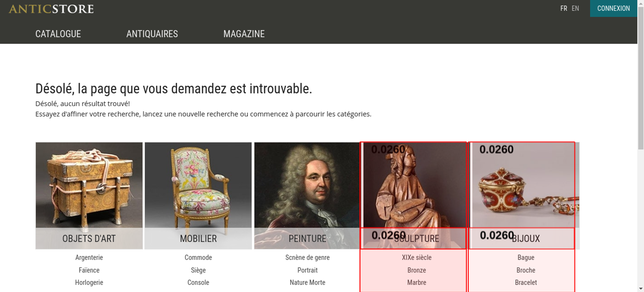Open the Antiquaires menu
This screenshot has width=644, height=292.
[152, 34]
